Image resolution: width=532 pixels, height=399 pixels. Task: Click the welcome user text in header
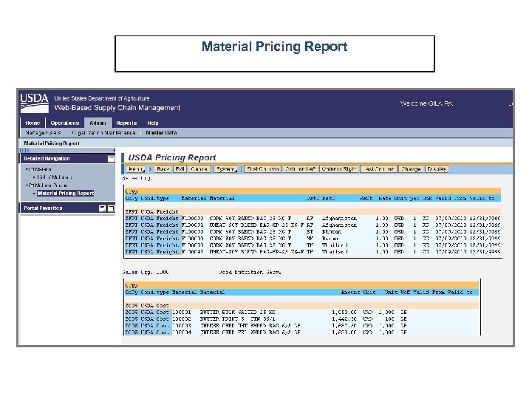[x=426, y=103]
